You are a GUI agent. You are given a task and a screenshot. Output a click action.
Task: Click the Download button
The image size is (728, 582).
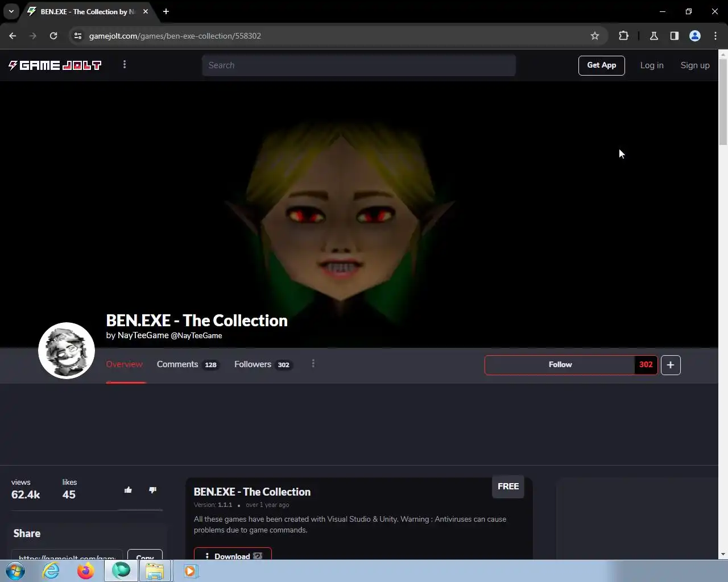(233, 555)
